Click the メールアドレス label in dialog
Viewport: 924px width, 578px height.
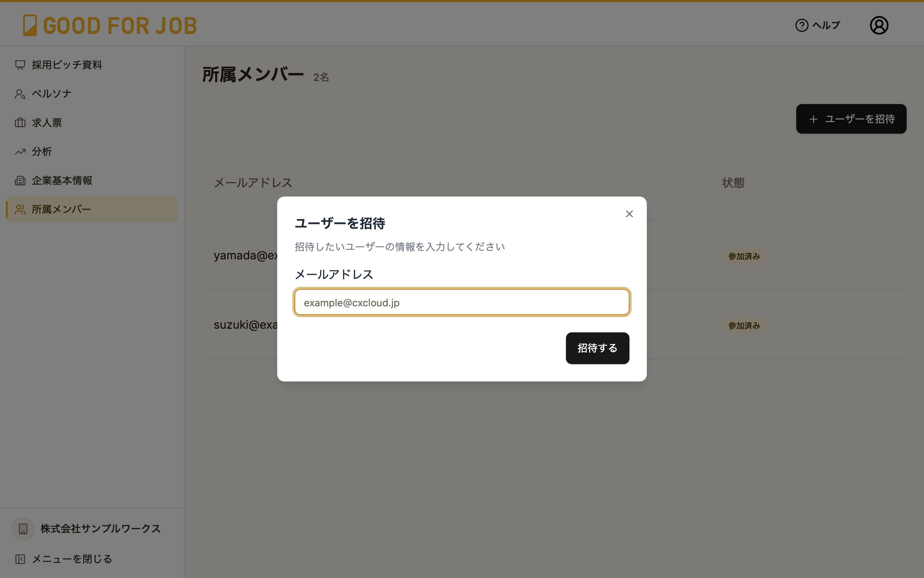334,275
